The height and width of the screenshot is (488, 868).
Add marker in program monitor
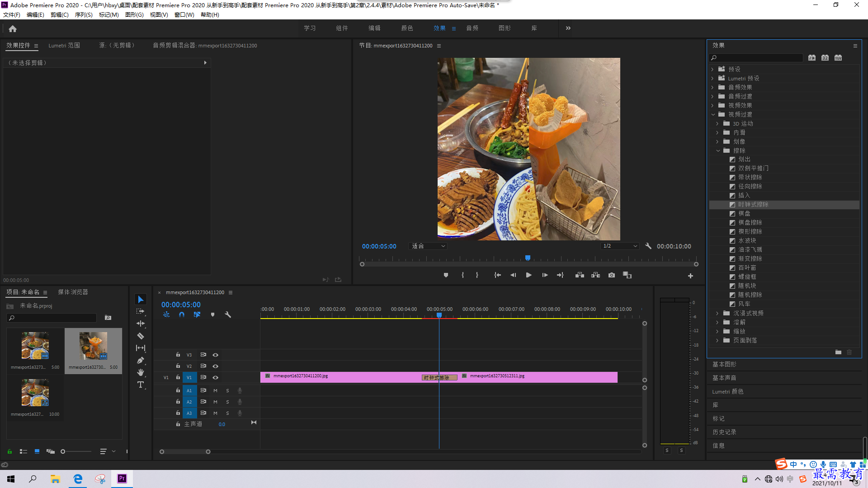coord(446,275)
